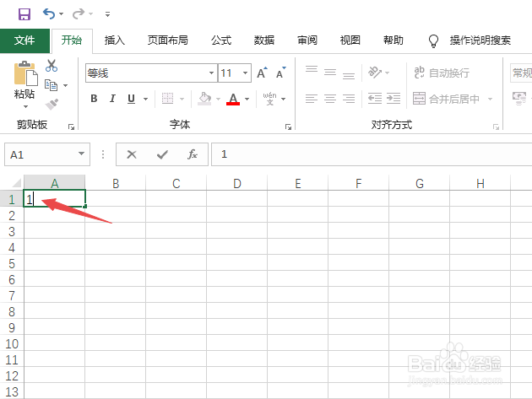Select Bottom Align icon
This screenshot has width=532, height=399.
click(349, 75)
